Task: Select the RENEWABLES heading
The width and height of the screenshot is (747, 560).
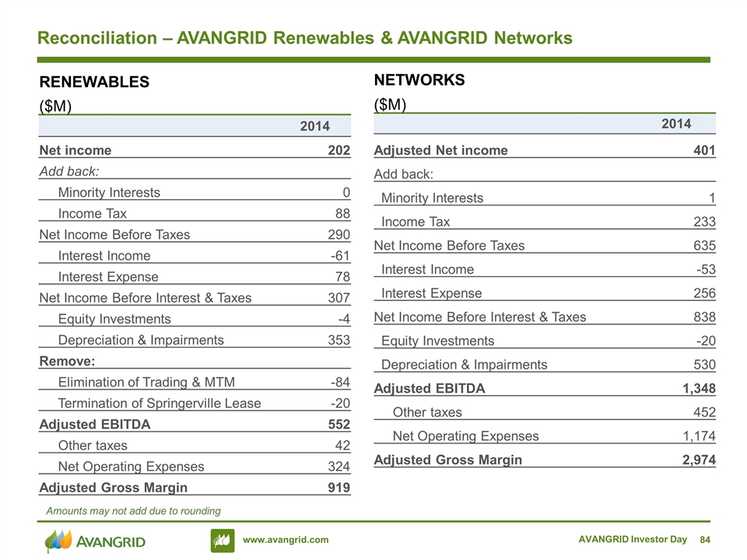Action: pyautogui.click(x=94, y=82)
